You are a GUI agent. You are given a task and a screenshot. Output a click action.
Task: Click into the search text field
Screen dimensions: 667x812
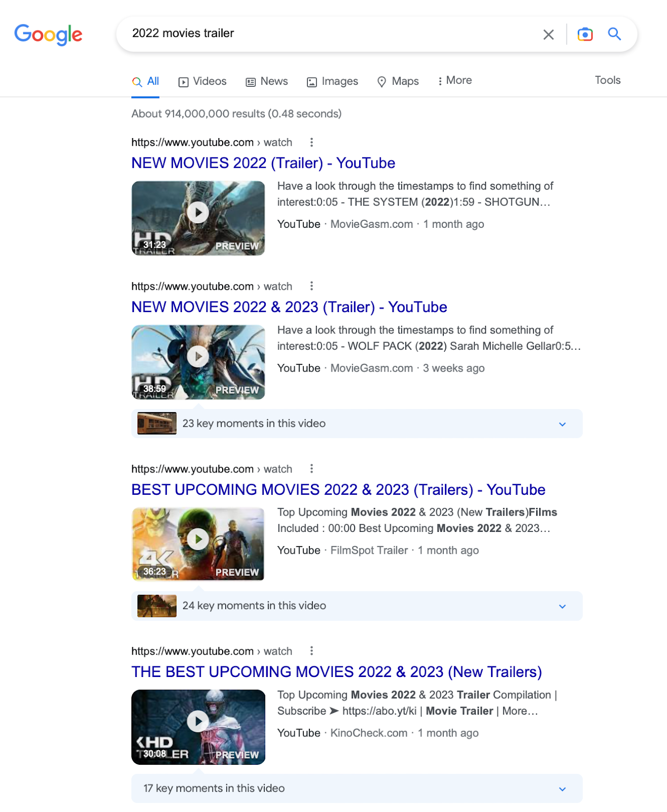pos(330,33)
